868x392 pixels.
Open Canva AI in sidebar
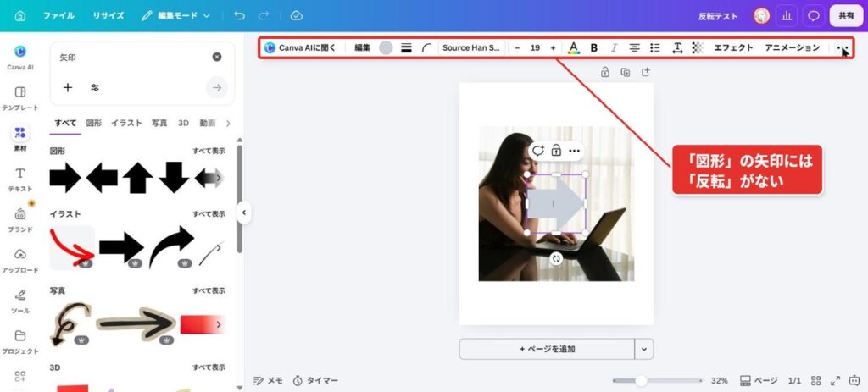pyautogui.click(x=20, y=57)
